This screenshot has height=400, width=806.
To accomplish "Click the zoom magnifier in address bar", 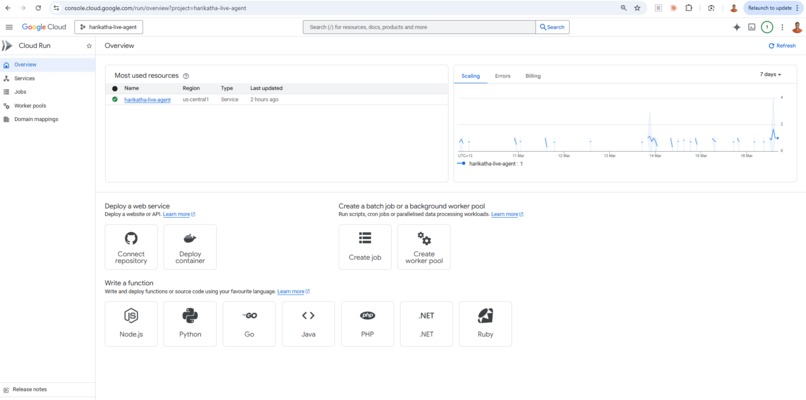I will (x=624, y=8).
